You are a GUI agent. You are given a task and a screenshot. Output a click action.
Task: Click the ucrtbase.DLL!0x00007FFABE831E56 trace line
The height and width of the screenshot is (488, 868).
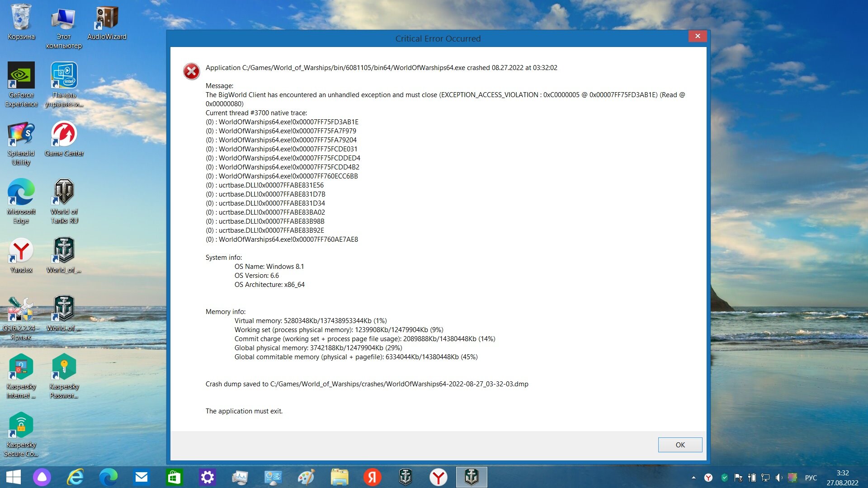[264, 185]
